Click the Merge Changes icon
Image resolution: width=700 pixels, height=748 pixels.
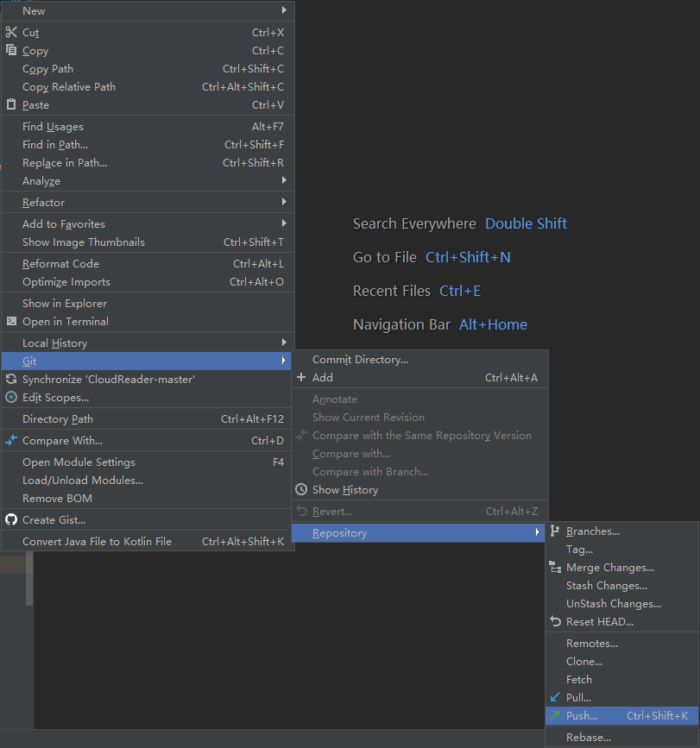555,567
